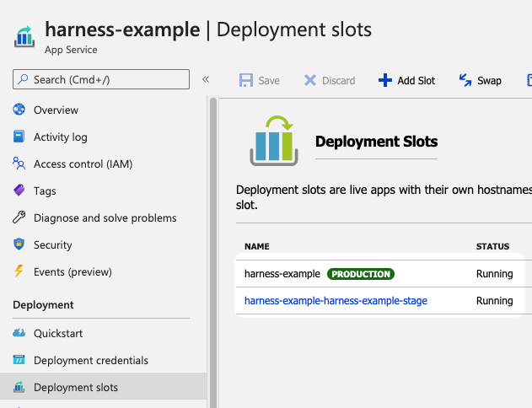Click the App Service icon beside harness-example title
This screenshot has width=532, height=408.
(24, 36)
